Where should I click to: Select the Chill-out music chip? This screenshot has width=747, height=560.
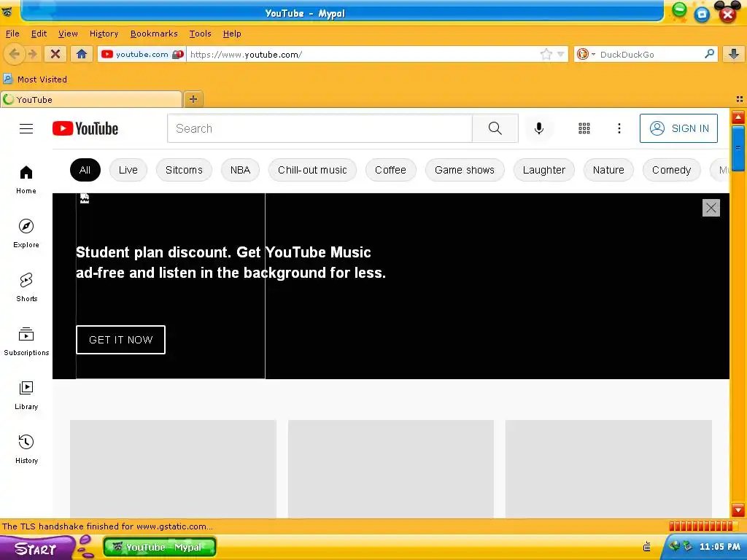coord(312,170)
